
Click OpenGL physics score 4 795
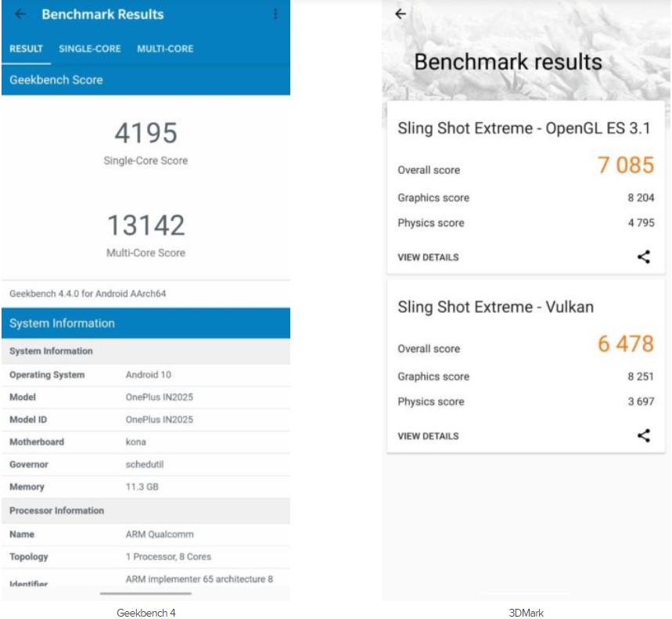click(x=641, y=223)
